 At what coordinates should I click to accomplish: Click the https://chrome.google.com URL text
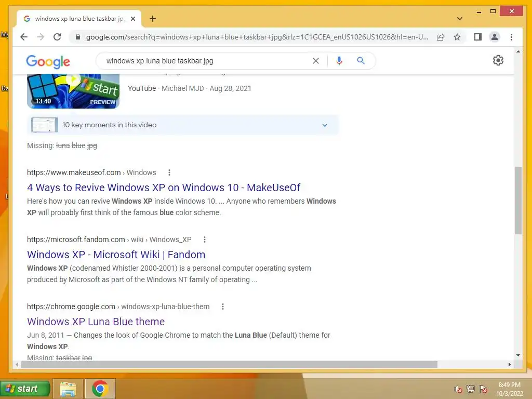(x=71, y=307)
